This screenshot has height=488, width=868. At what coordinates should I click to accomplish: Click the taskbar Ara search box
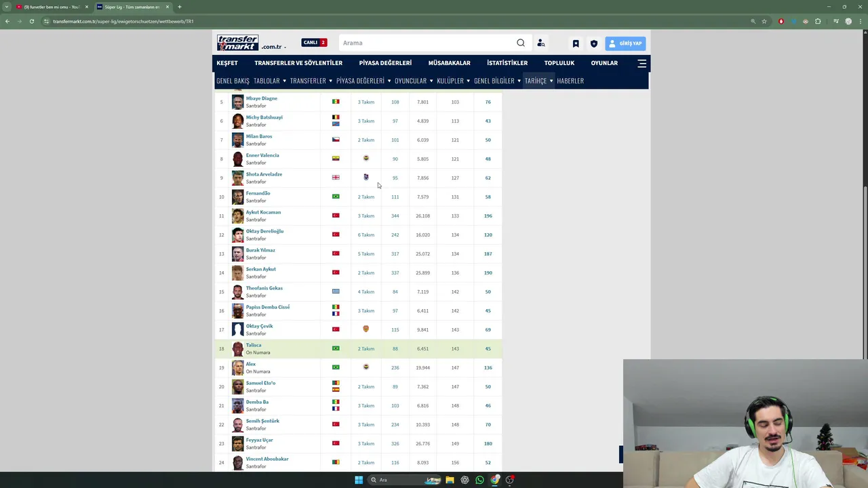tap(406, 480)
